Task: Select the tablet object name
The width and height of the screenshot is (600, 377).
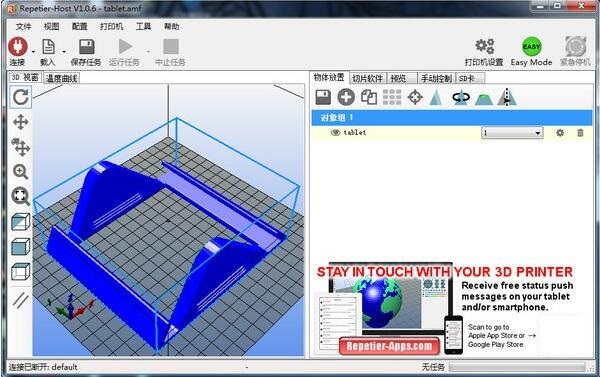Action: coord(355,132)
